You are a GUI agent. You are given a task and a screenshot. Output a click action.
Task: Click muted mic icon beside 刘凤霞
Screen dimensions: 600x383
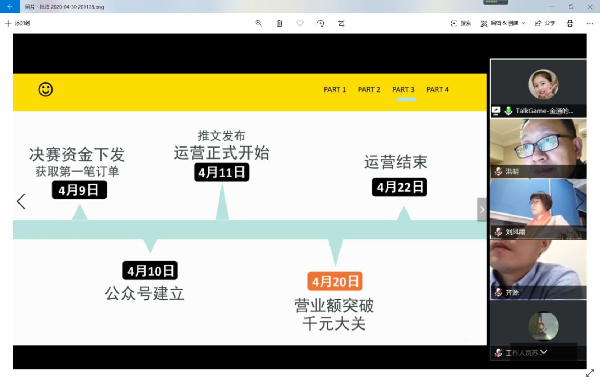point(498,232)
